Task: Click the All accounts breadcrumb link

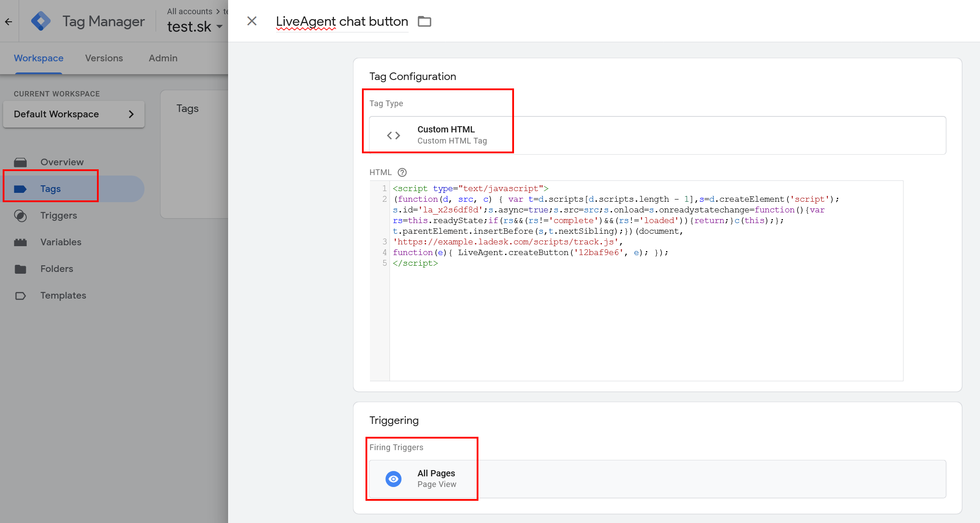Action: pos(189,11)
